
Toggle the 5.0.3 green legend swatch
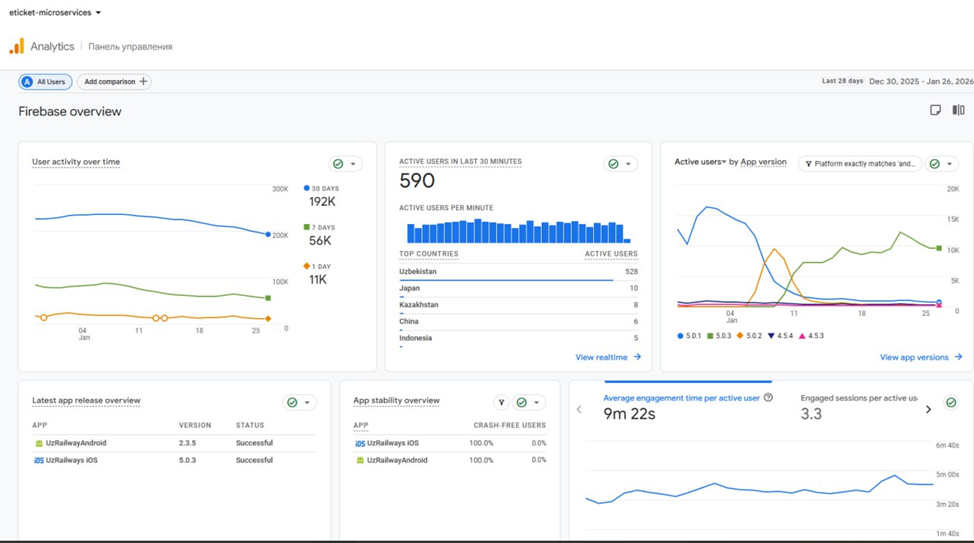[x=710, y=336]
